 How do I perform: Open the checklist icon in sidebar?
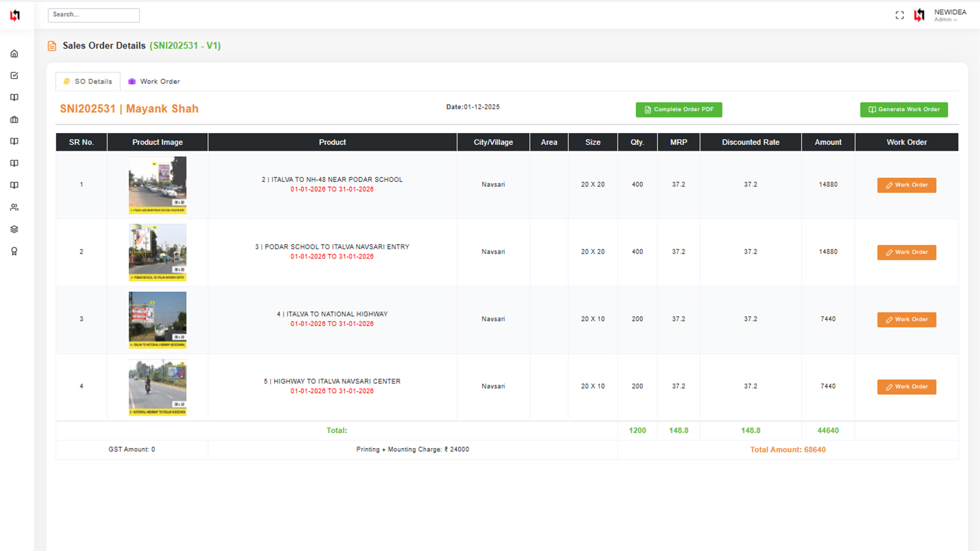click(x=14, y=76)
